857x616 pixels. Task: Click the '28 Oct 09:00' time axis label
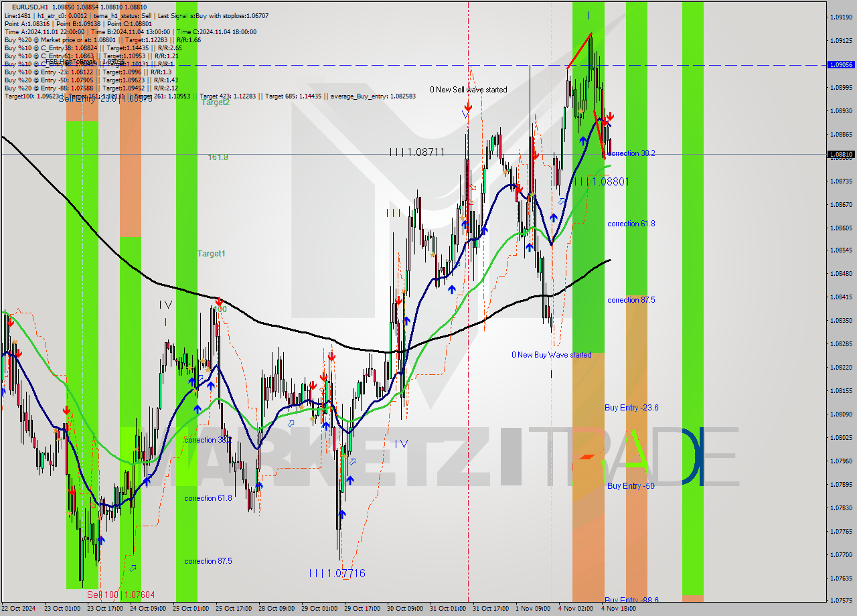point(277,609)
